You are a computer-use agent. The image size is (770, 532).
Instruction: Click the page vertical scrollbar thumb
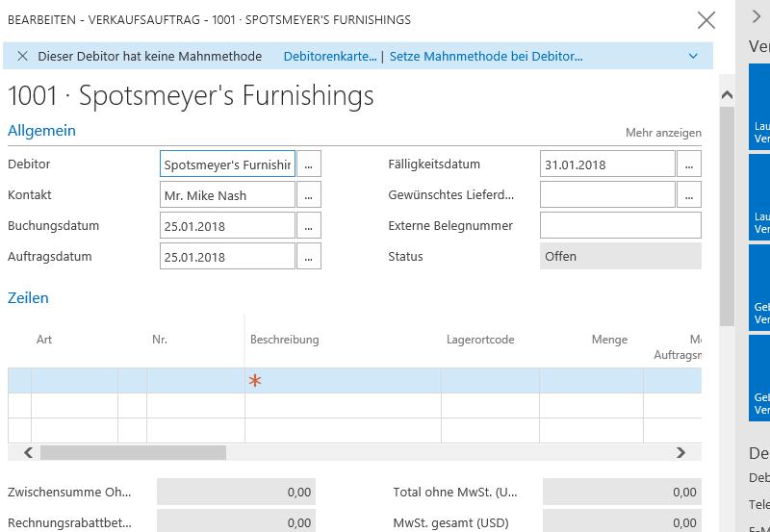[x=728, y=215]
